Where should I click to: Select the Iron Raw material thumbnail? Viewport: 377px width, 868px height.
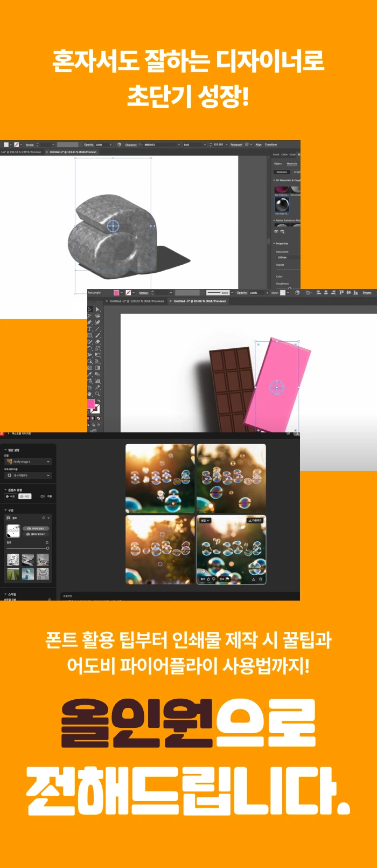coord(282,204)
